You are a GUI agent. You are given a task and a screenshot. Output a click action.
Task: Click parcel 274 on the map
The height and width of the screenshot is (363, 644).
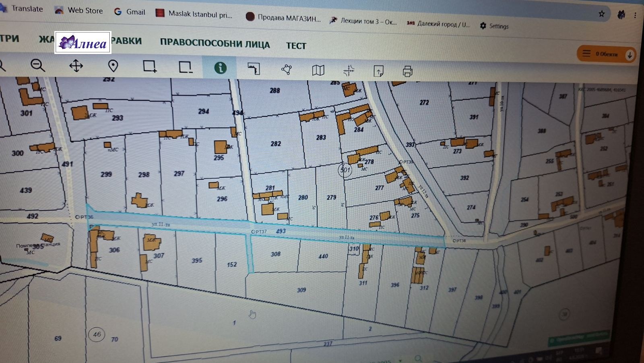[x=471, y=207]
